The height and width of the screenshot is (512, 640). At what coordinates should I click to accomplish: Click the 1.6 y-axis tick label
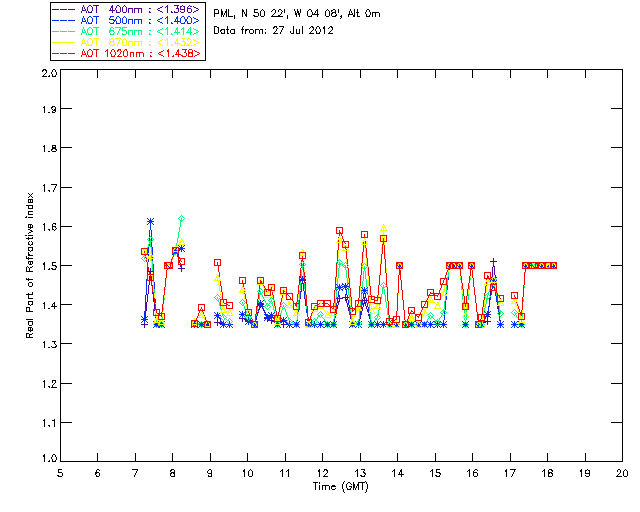(x=49, y=227)
